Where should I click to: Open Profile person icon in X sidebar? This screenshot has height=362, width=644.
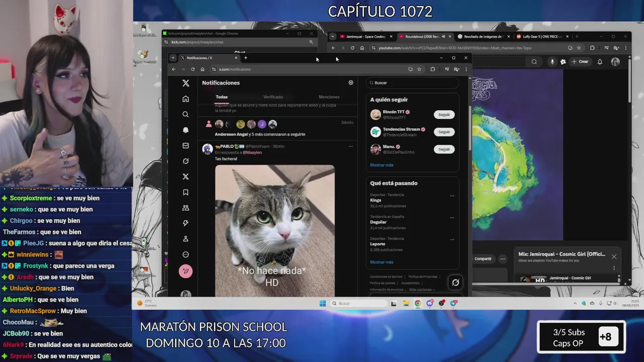point(186,239)
